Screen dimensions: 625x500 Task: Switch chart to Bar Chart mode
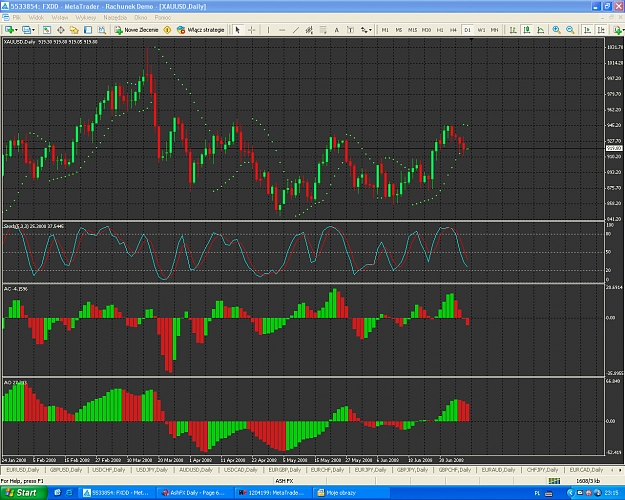pos(513,30)
